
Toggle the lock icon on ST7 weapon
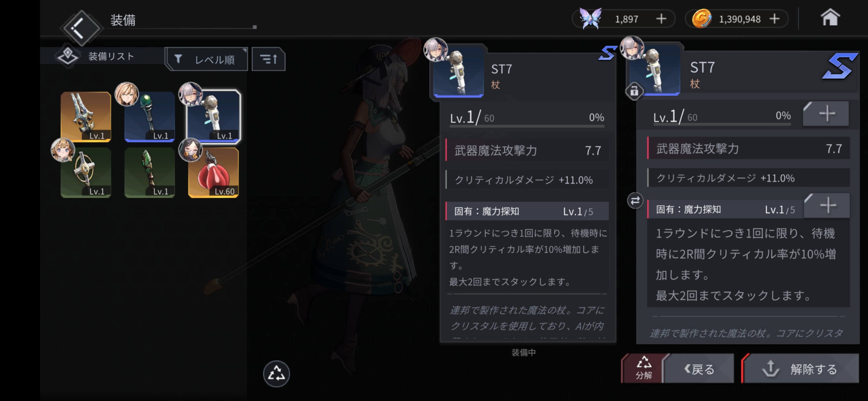pos(634,91)
